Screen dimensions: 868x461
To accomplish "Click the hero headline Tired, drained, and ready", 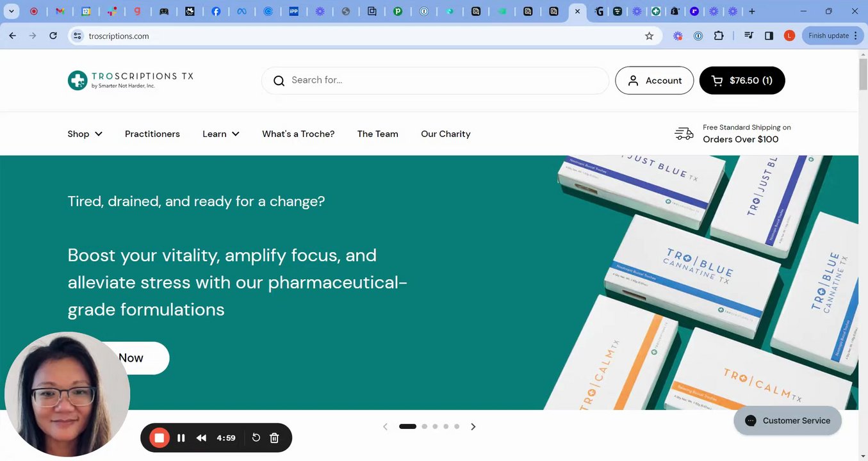I will coord(196,201).
